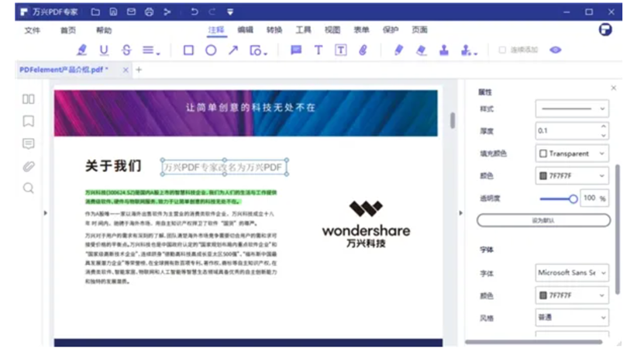Click the share arrow icon in title bar

167,12
